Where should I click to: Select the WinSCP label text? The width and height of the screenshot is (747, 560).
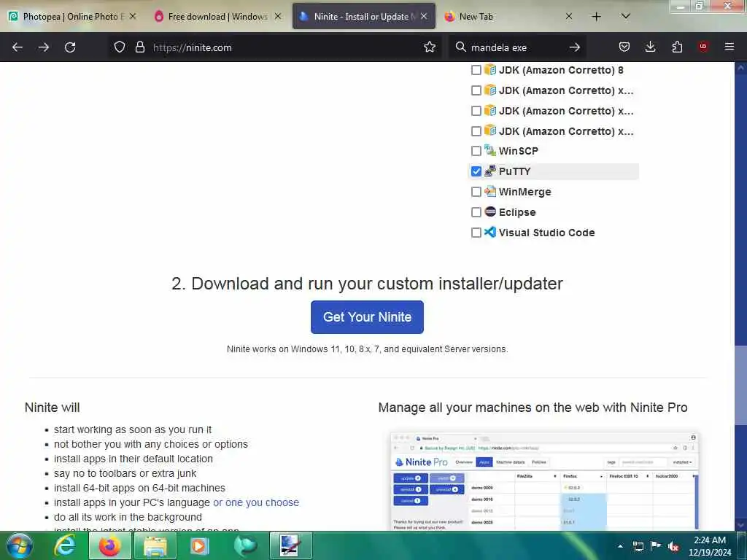click(x=519, y=151)
